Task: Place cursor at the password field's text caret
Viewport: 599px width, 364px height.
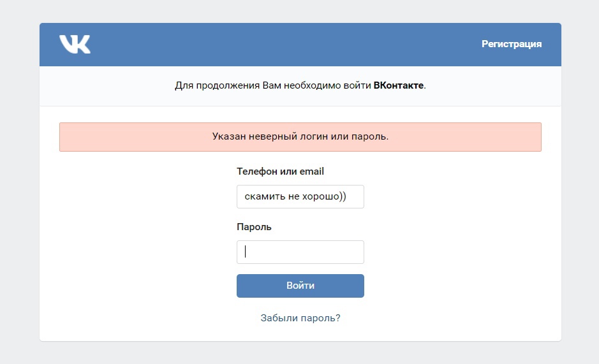Action: [245, 252]
